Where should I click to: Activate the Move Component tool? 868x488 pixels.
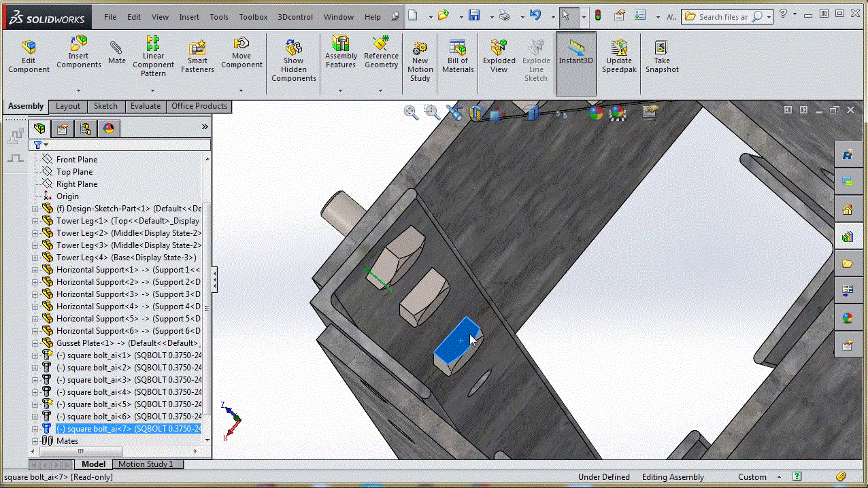[241, 53]
